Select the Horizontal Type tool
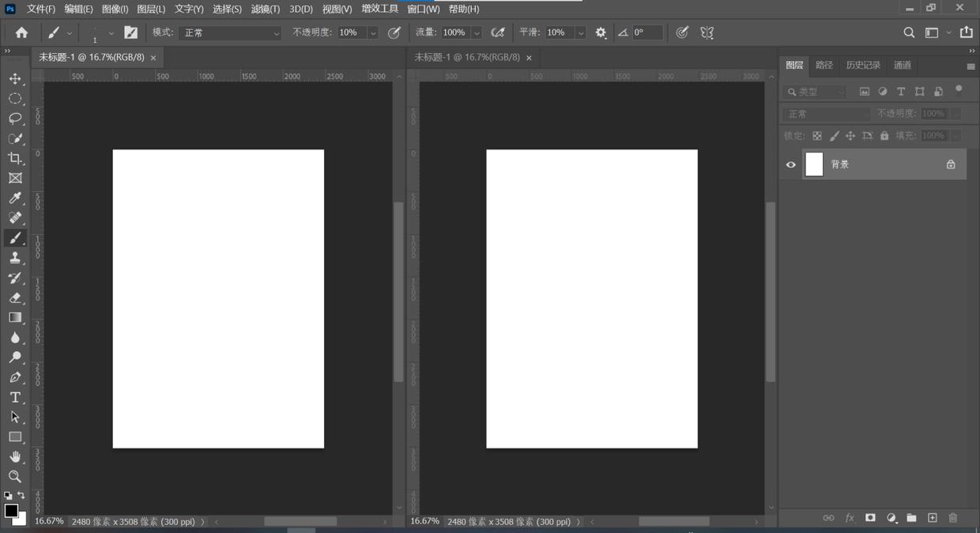The width and height of the screenshot is (980, 533). coord(15,397)
